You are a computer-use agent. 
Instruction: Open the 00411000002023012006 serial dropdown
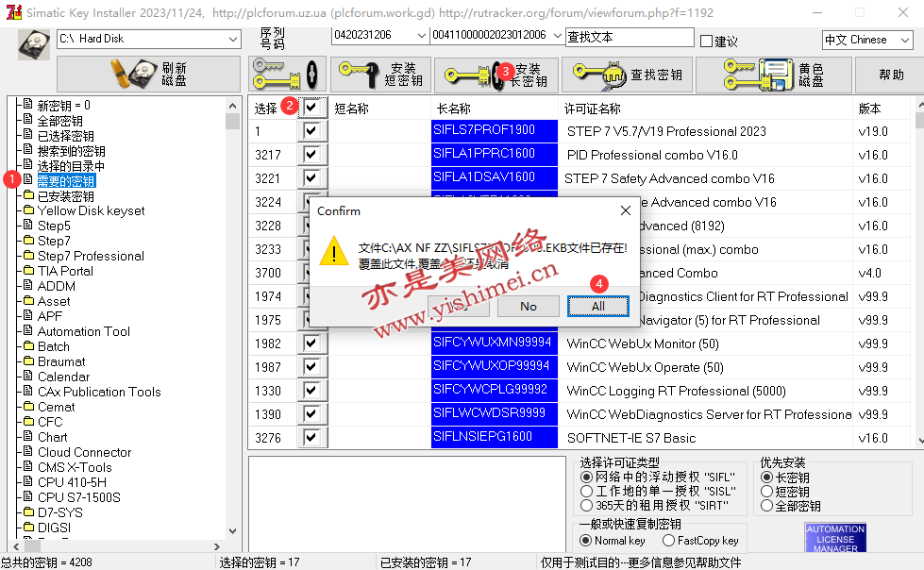coord(557,35)
